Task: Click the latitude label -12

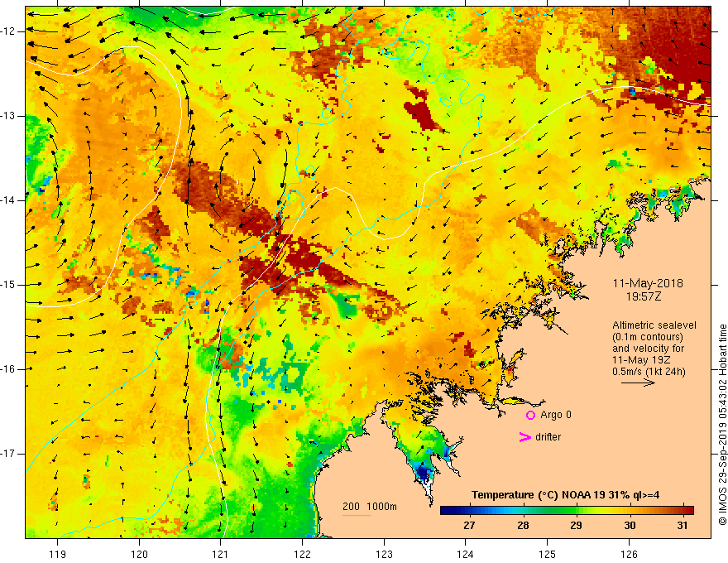Action: pyautogui.click(x=8, y=31)
